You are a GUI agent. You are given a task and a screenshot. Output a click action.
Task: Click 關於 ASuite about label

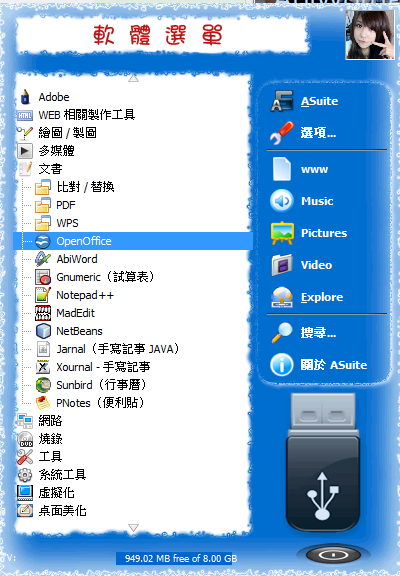[x=334, y=365]
